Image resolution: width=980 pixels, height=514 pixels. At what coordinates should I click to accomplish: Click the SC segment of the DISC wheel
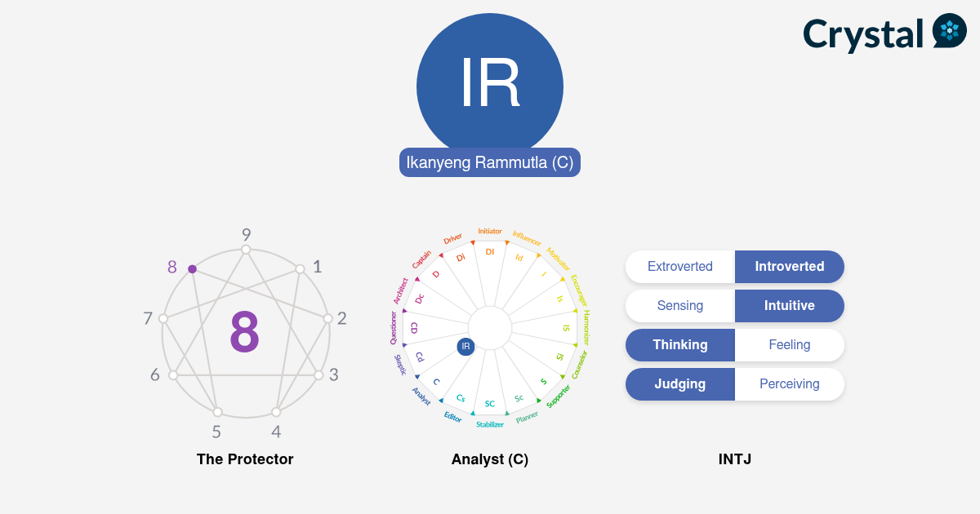coord(490,404)
